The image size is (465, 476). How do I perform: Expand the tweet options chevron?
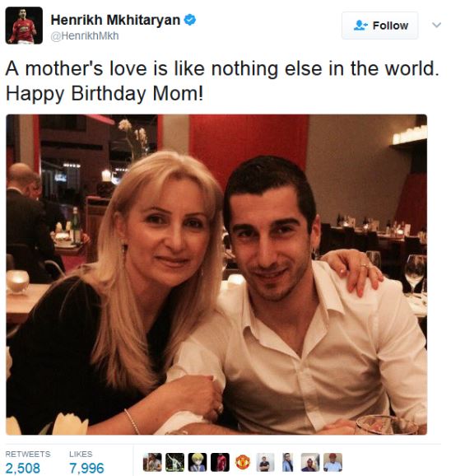point(436,26)
